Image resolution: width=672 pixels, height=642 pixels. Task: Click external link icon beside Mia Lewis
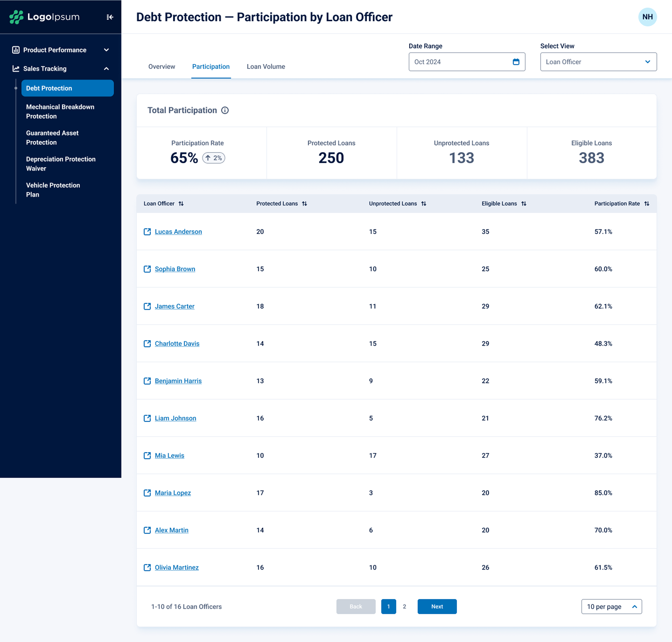coord(147,455)
